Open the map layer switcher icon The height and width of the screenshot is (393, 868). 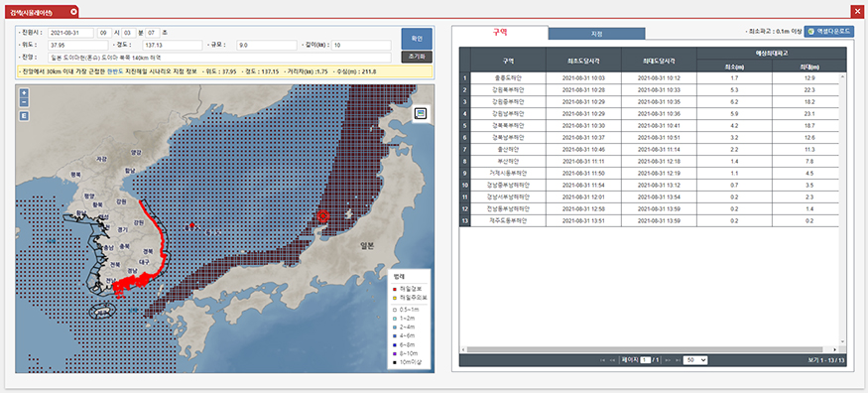pos(421,113)
